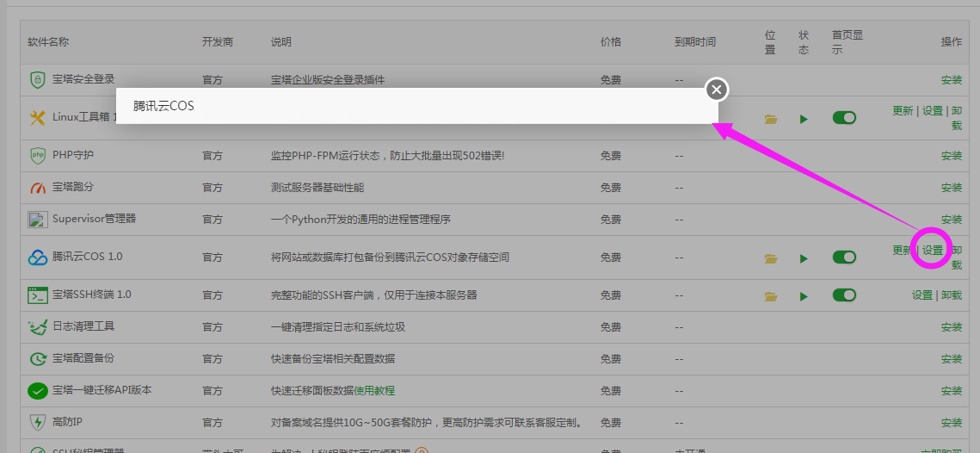980x453 pixels.
Task: Click the 腾讯云COS cloud icon
Action: (38, 258)
